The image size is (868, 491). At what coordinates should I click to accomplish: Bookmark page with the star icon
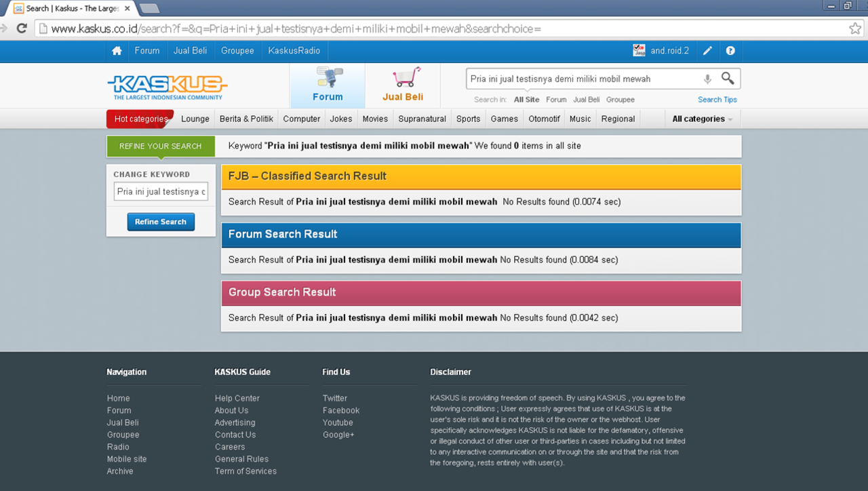coord(855,28)
